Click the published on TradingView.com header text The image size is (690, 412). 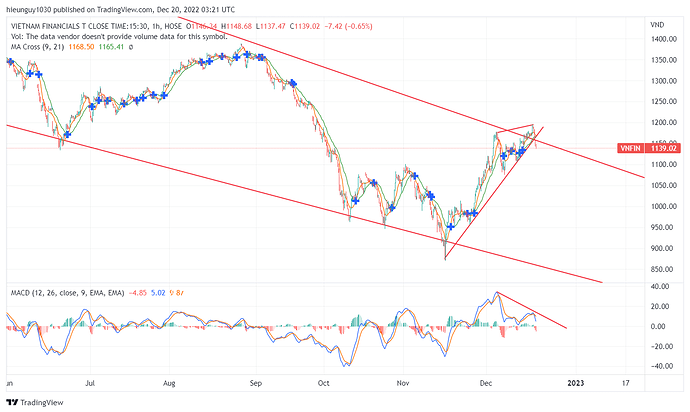pyautogui.click(x=121, y=9)
